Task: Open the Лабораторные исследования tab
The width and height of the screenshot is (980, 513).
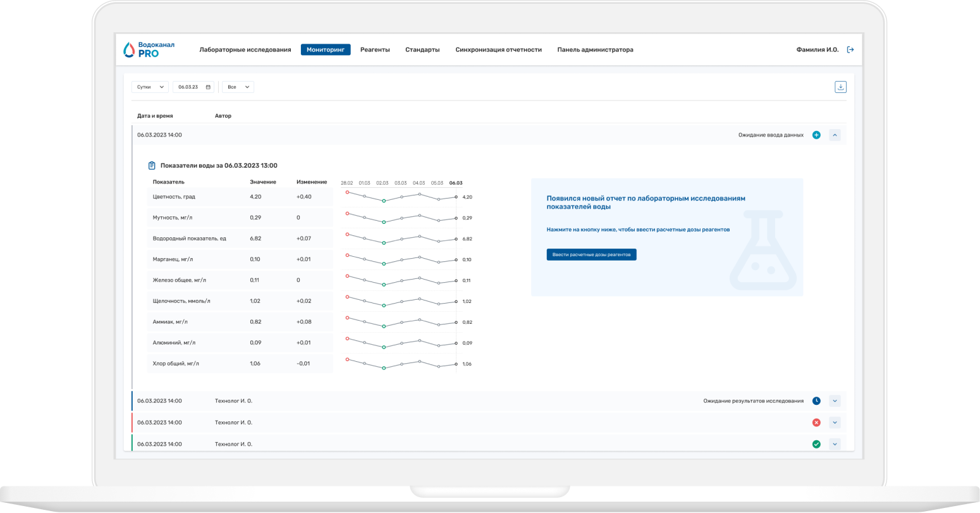Action: click(x=245, y=49)
